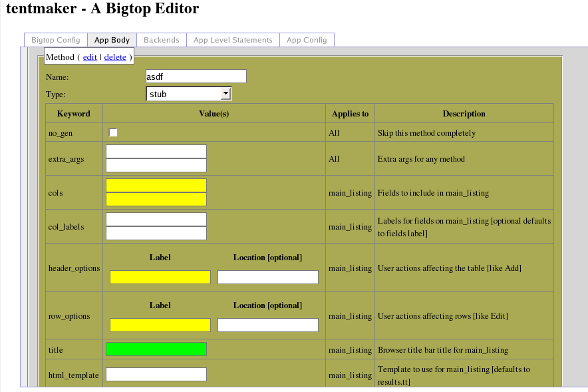Click the header_options Location field
Image resolution: width=588 pixels, height=392 pixels.
pyautogui.click(x=268, y=278)
